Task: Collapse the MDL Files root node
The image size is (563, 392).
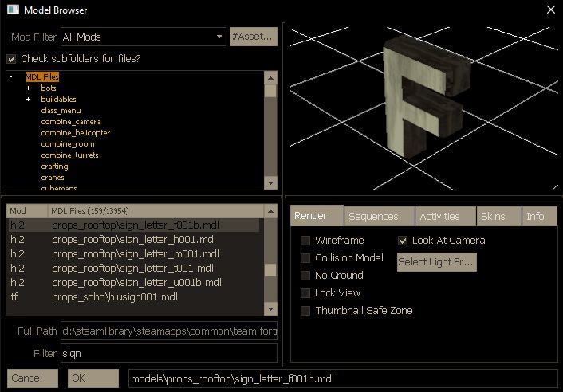Action: click(x=10, y=77)
